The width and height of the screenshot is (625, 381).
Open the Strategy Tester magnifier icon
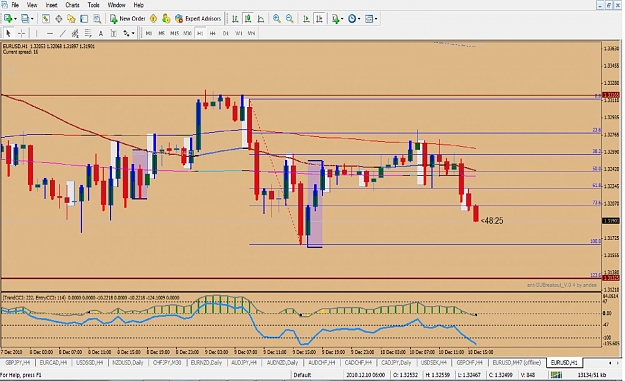pyautogui.click(x=97, y=19)
